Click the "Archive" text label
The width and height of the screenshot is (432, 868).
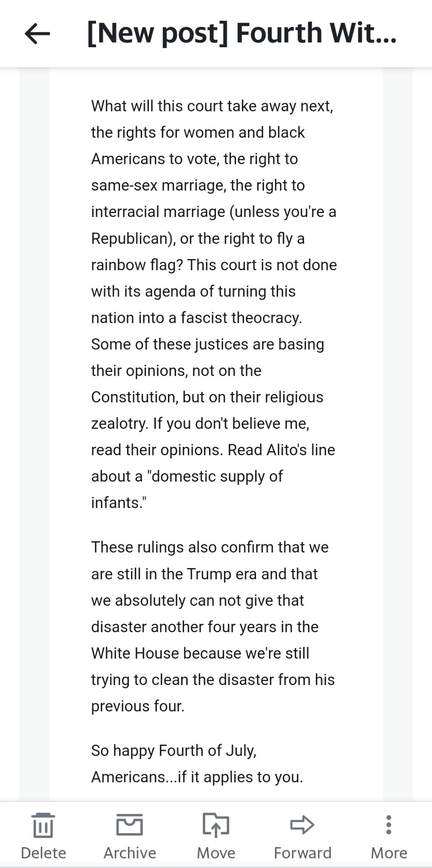(x=130, y=853)
